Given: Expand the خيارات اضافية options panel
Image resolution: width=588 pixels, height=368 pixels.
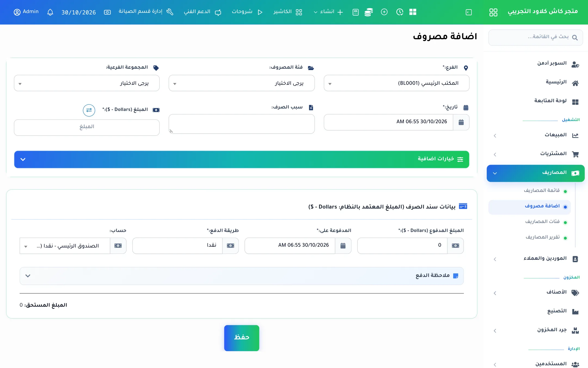Looking at the screenshot, I should coord(242,159).
